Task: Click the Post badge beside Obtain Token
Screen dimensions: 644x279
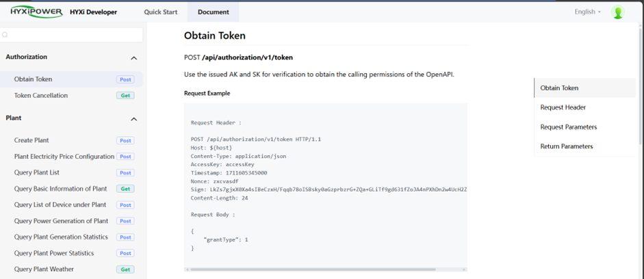Action: (125, 80)
